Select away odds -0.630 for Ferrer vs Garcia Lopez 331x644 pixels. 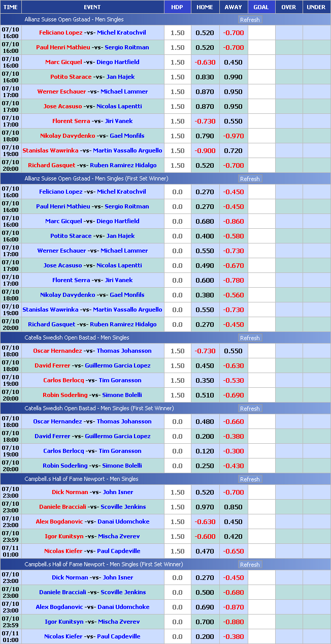coord(233,366)
